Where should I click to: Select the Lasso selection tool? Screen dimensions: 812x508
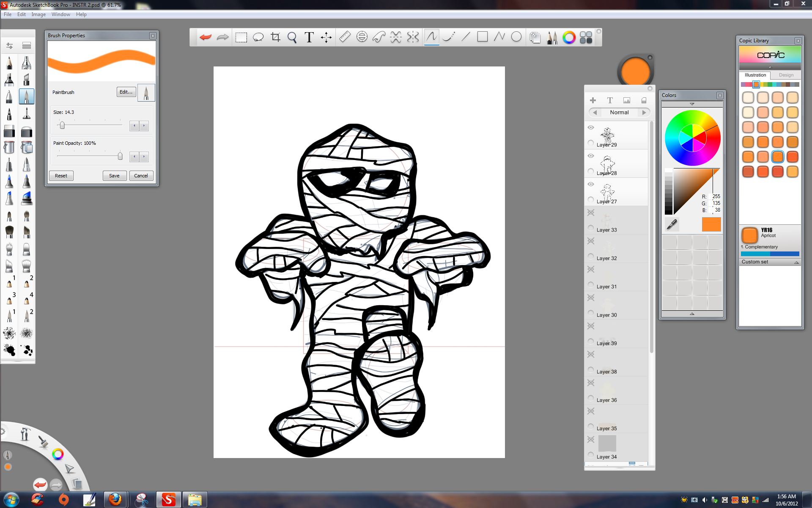pyautogui.click(x=258, y=37)
